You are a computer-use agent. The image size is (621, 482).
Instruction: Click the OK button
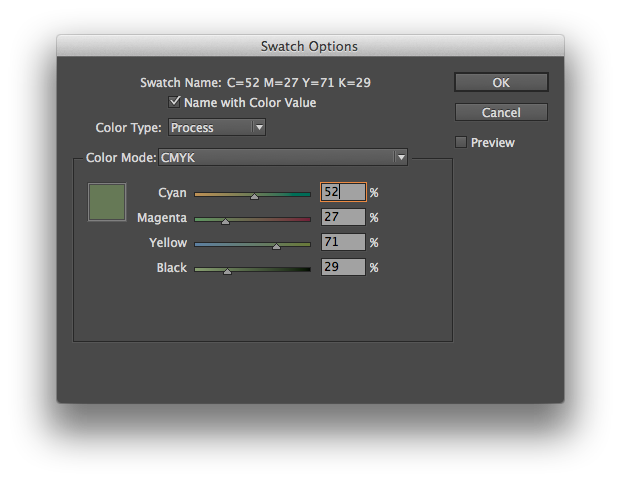[x=501, y=82]
